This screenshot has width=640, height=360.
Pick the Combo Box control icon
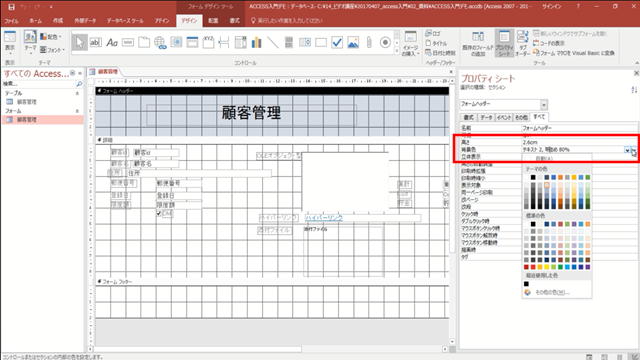(x=240, y=42)
